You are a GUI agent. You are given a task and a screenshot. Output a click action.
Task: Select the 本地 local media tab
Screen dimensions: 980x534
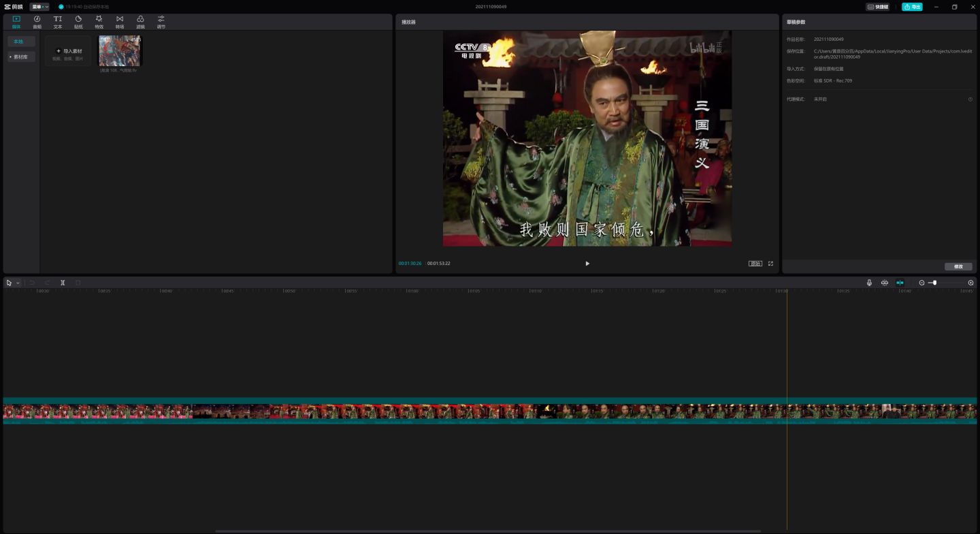point(18,42)
